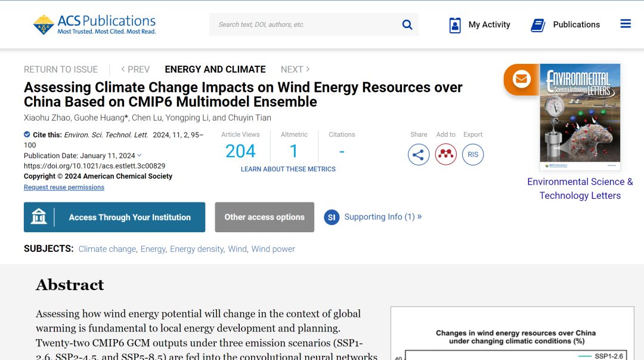Viewport: 644px width, 360px height.
Task: Go to NEXT article chevron
Action: (308, 69)
